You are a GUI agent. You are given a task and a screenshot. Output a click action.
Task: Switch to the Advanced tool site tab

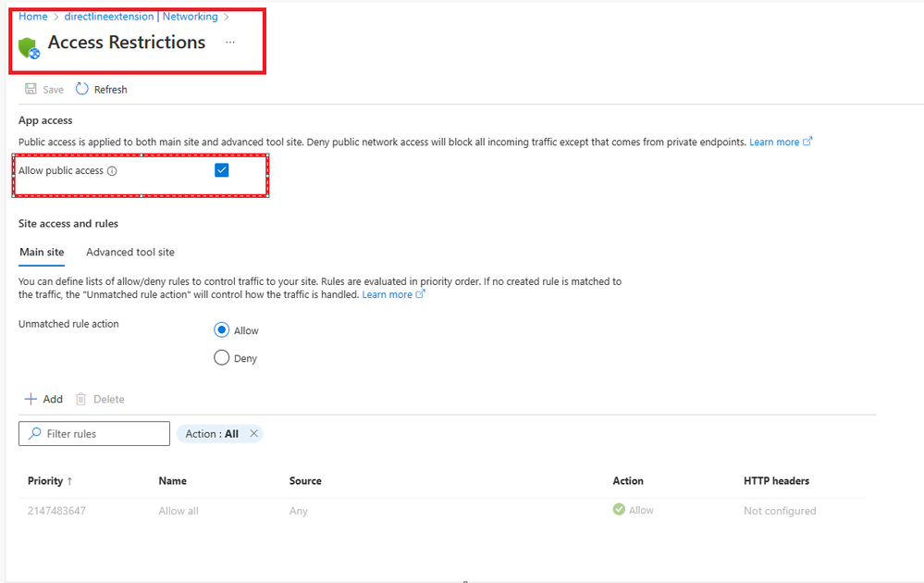point(130,252)
